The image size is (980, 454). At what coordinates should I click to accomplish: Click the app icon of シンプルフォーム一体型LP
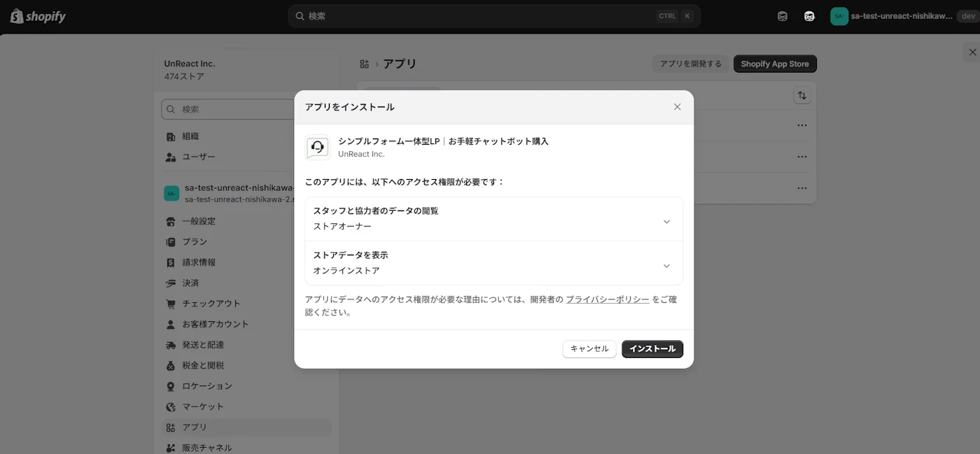318,148
